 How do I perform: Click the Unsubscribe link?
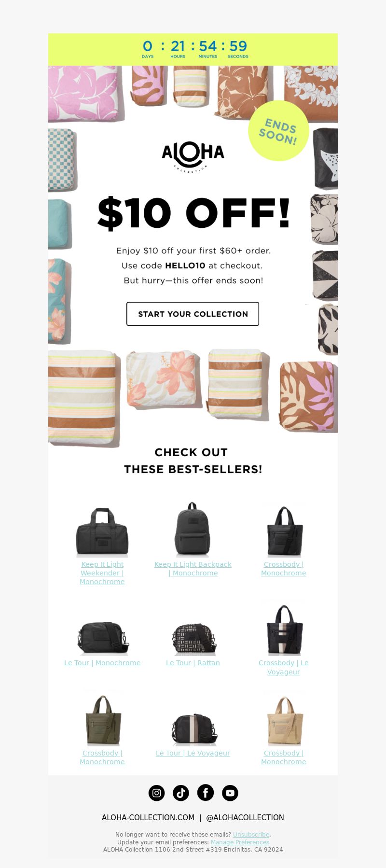251,834
